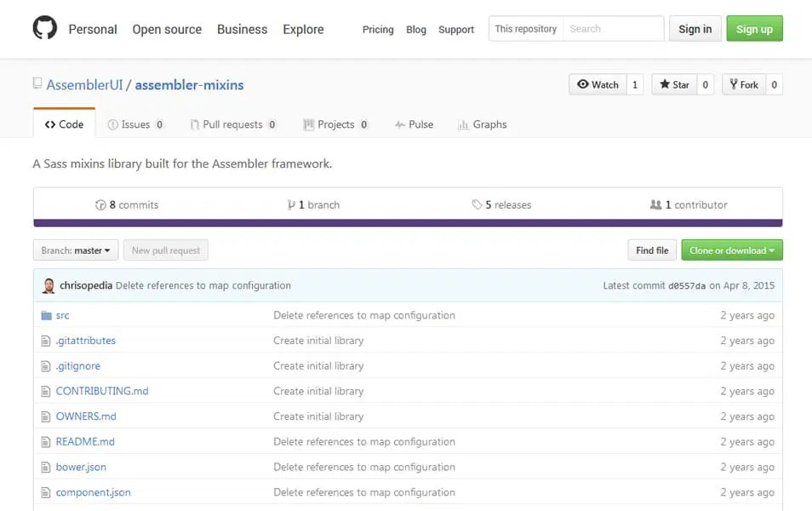This screenshot has height=511, width=812.
Task: Fork the assembler-mixins repository
Action: [744, 84]
